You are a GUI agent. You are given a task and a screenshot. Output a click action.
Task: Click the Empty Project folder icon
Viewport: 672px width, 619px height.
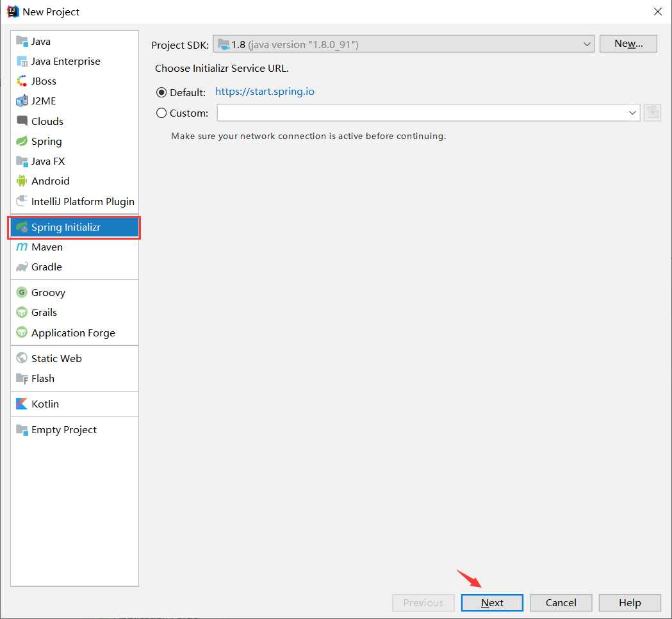(22, 429)
